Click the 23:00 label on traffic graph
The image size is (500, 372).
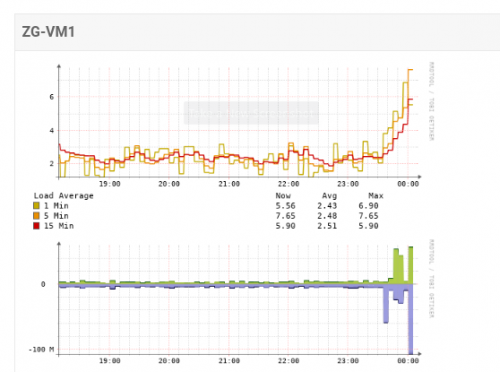pyautogui.click(x=348, y=361)
